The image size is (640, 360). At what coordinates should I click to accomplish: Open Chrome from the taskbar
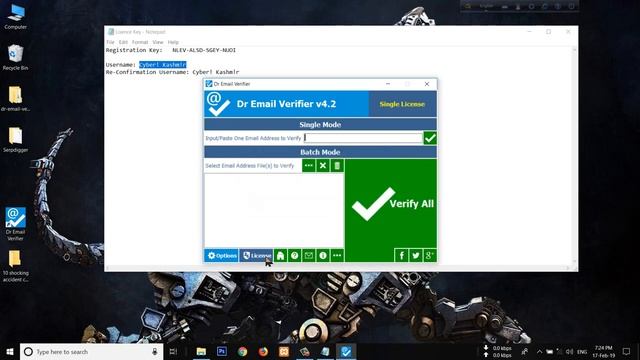coord(242,351)
